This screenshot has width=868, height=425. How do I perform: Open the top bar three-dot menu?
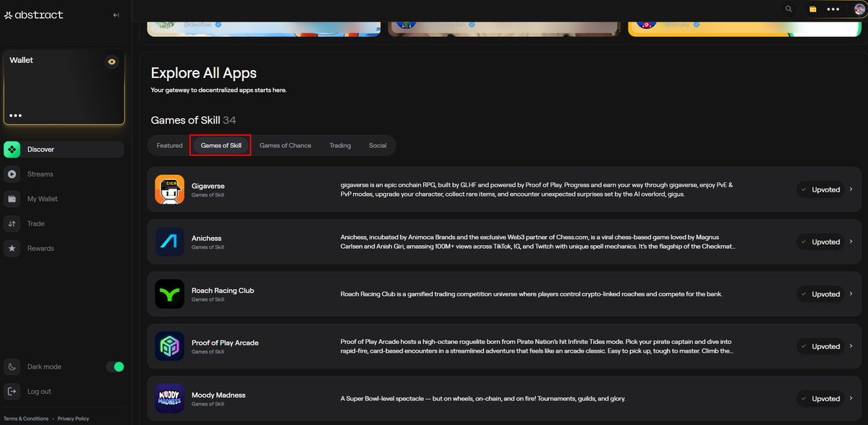click(x=833, y=9)
